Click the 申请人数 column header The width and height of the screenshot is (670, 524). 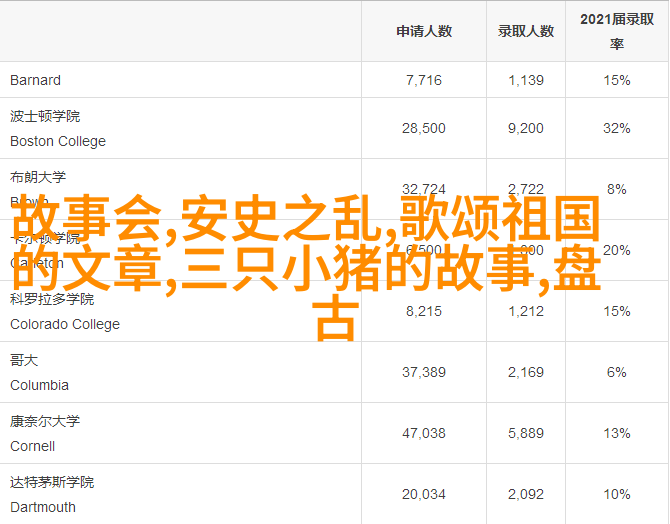424,31
